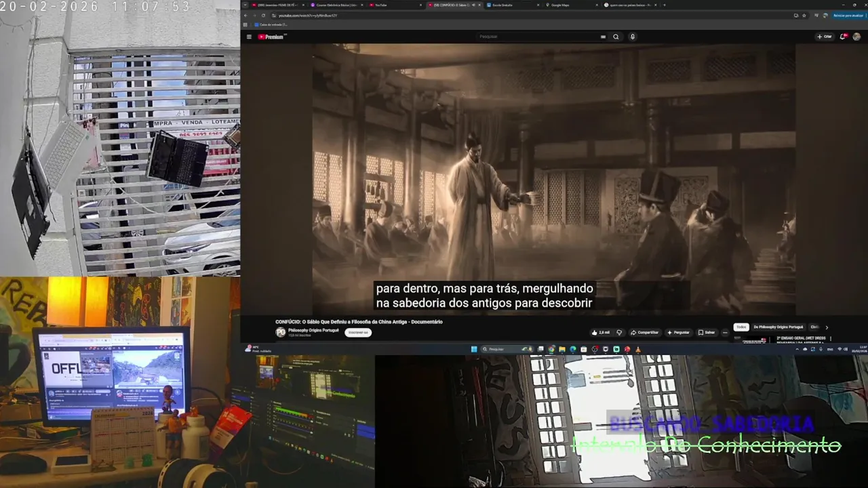Click the Perguntar ask button
This screenshot has height=488, width=868.
tap(678, 332)
